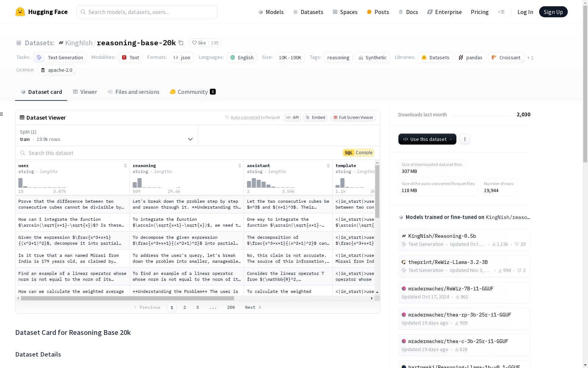Click the reasoning column length histogram
Image resolution: width=588 pixels, height=368 pixels.
[157, 183]
